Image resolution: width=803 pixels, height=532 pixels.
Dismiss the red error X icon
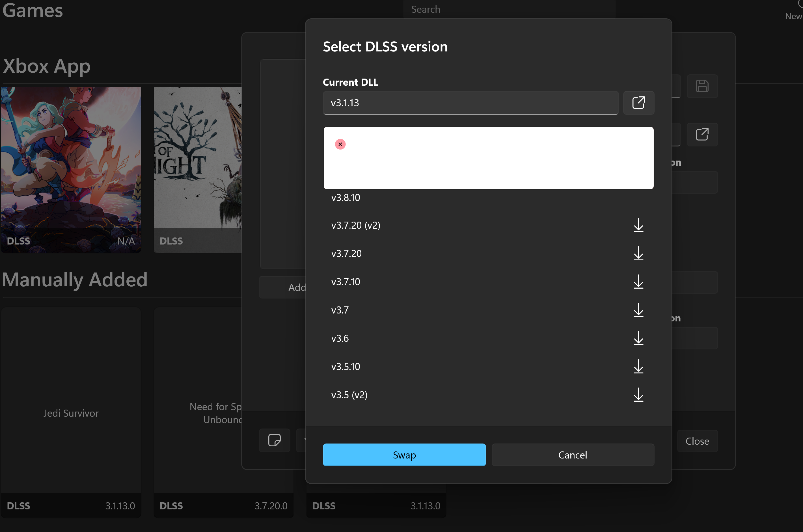pyautogui.click(x=340, y=144)
